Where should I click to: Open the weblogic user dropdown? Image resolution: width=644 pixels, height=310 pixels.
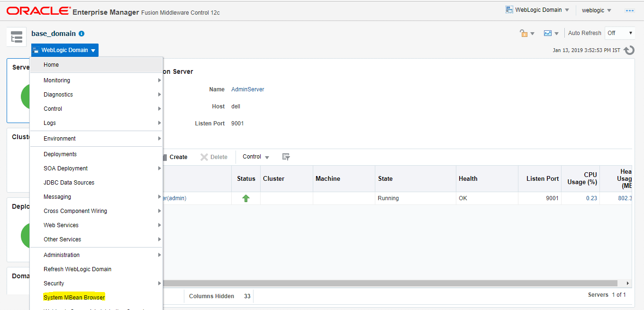(597, 10)
